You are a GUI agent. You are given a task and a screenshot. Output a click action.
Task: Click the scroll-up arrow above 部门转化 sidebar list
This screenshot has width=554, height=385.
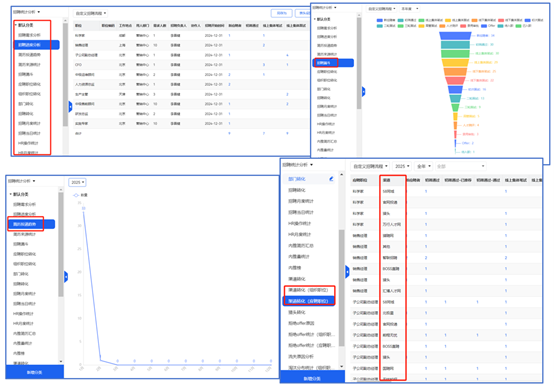pos(341,174)
